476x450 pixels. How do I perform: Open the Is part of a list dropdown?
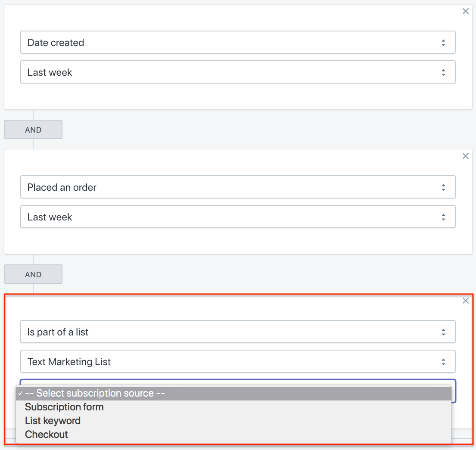tap(238, 332)
